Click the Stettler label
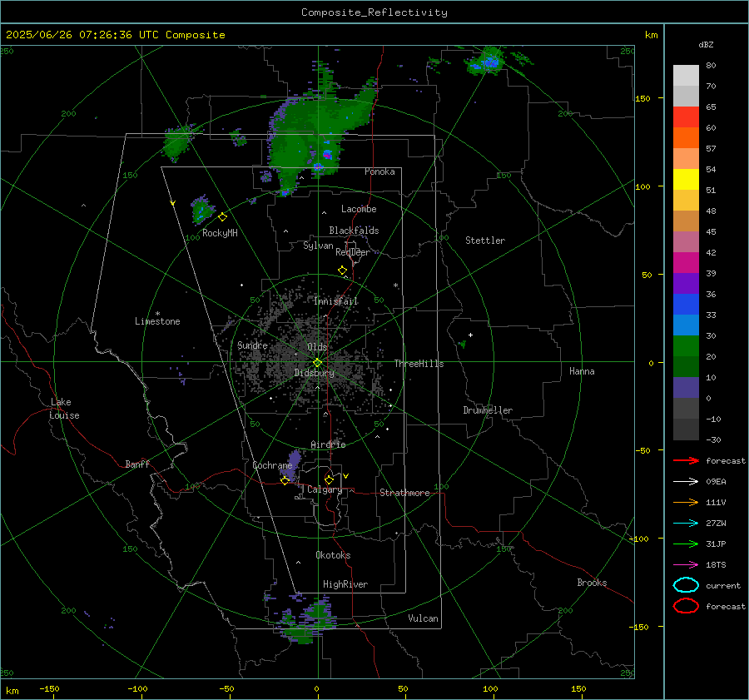 [485, 241]
